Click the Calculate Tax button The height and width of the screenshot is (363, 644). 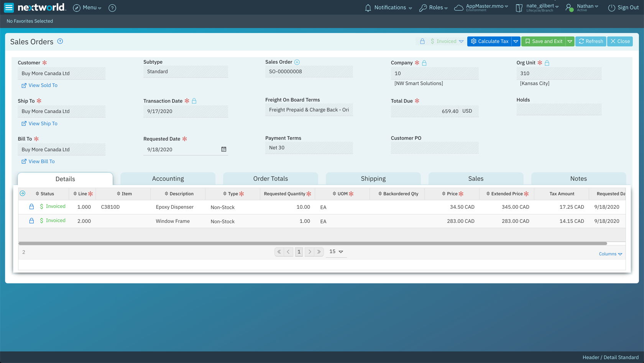490,41
